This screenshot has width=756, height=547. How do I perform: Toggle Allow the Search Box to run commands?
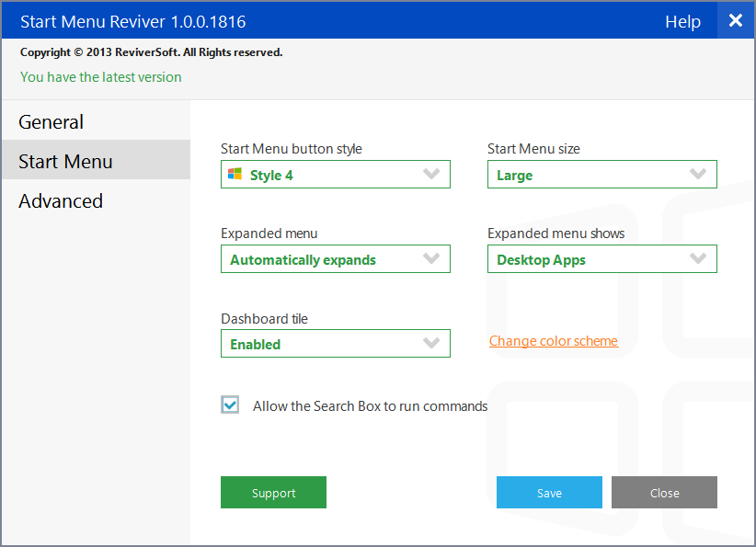(x=230, y=405)
